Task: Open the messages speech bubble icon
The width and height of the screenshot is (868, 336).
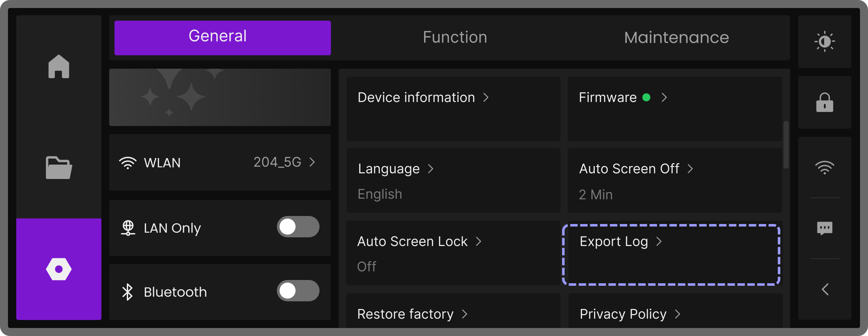Action: [824, 228]
